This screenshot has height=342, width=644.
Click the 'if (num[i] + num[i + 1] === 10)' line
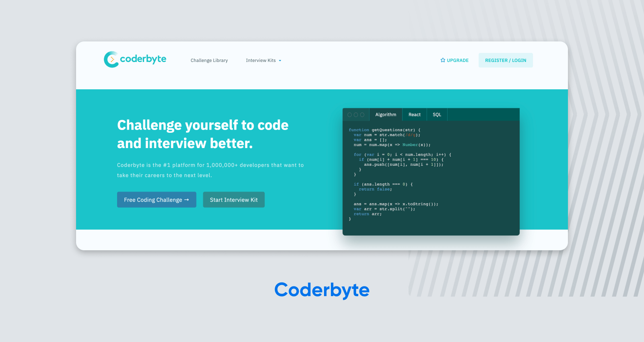click(401, 160)
